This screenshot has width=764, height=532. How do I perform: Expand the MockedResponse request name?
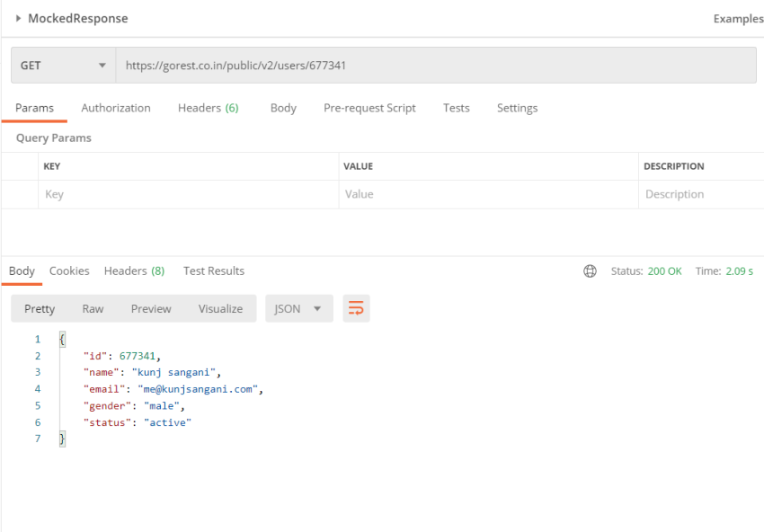click(19, 19)
